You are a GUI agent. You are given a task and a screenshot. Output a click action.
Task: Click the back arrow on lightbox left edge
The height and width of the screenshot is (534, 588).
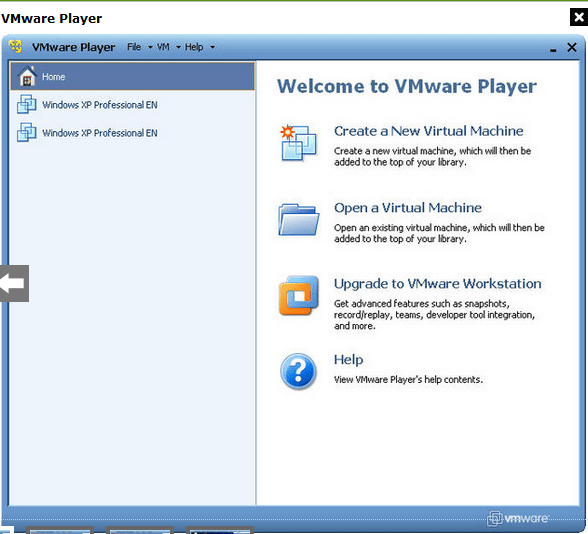pos(14,284)
